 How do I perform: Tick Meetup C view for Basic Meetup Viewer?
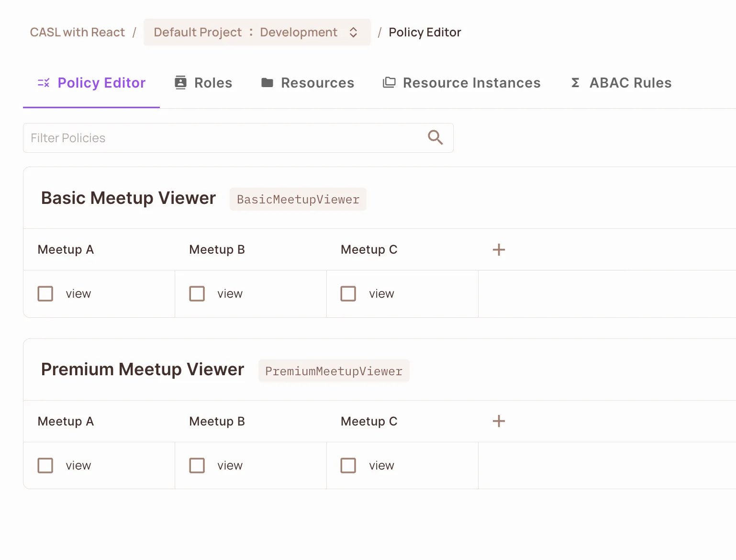348,294
